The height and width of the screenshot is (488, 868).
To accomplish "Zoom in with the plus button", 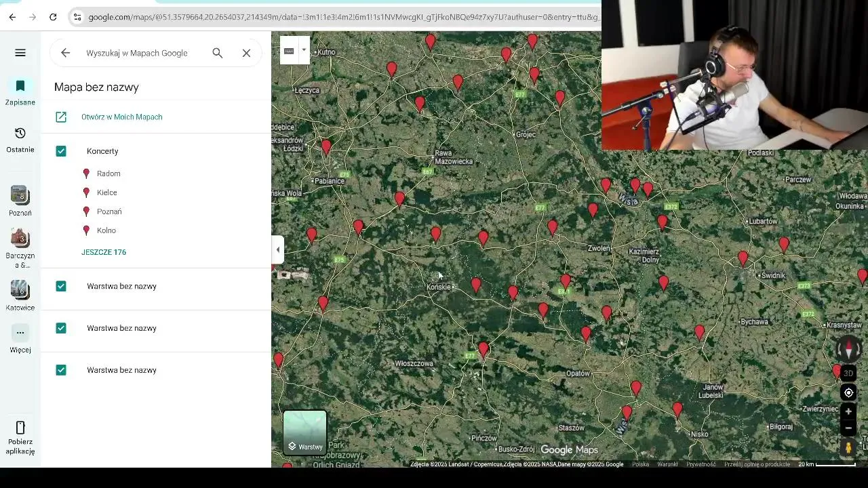I will 848,411.
